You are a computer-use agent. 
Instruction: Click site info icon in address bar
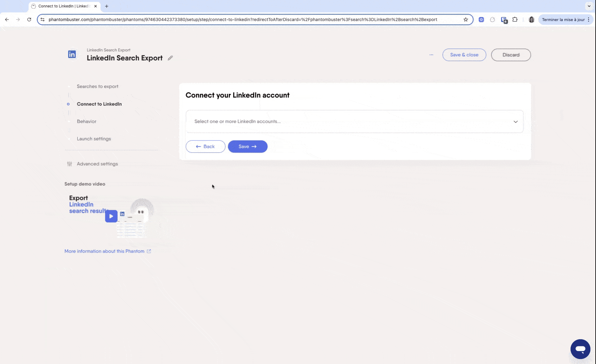coord(43,20)
